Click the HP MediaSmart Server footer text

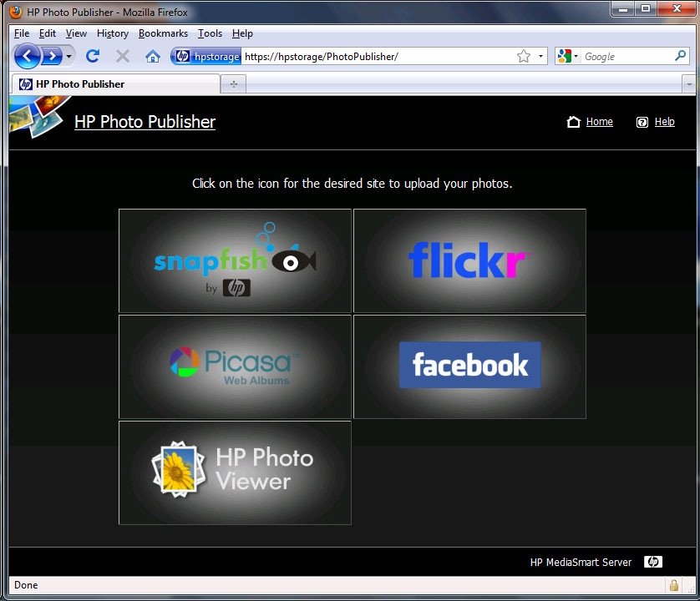[x=581, y=562]
